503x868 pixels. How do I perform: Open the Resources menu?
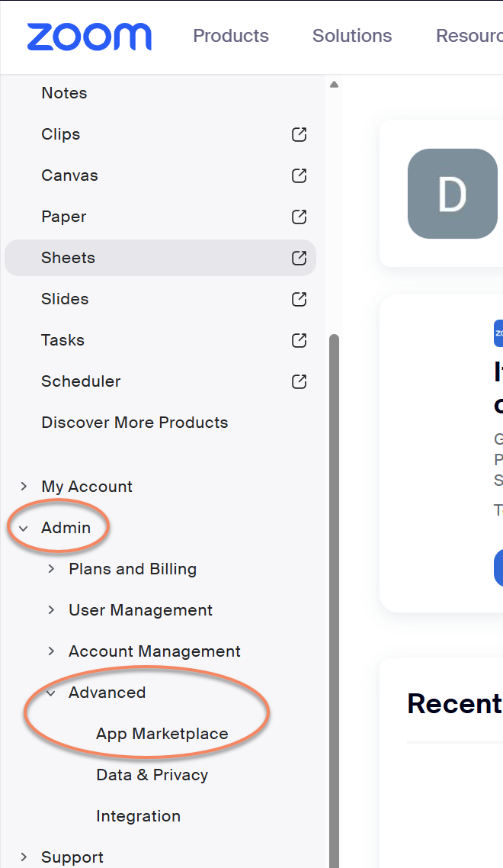coord(469,35)
